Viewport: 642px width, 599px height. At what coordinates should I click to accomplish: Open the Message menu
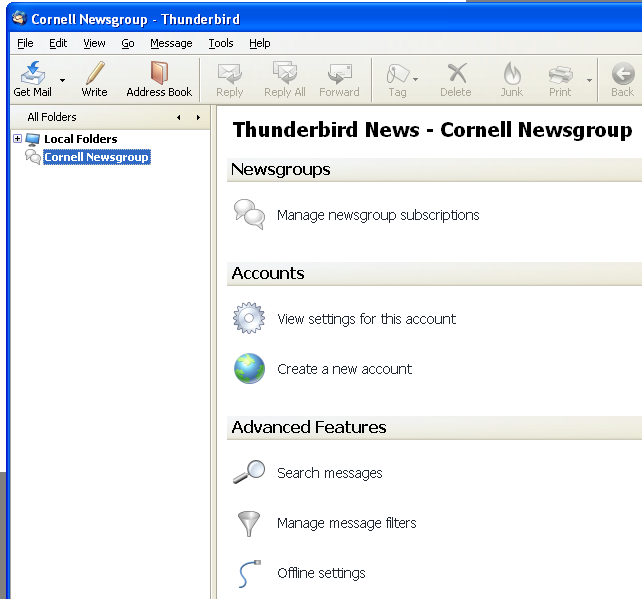171,43
